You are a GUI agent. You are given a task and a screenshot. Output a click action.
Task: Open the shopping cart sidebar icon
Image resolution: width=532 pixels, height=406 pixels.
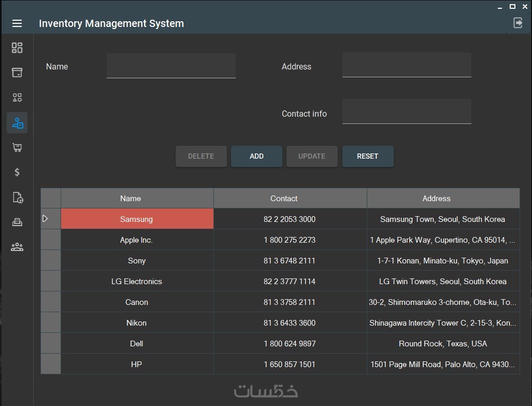click(x=17, y=147)
